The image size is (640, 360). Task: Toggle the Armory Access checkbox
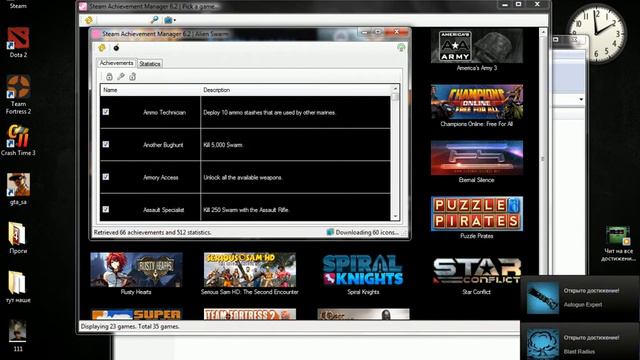106,177
